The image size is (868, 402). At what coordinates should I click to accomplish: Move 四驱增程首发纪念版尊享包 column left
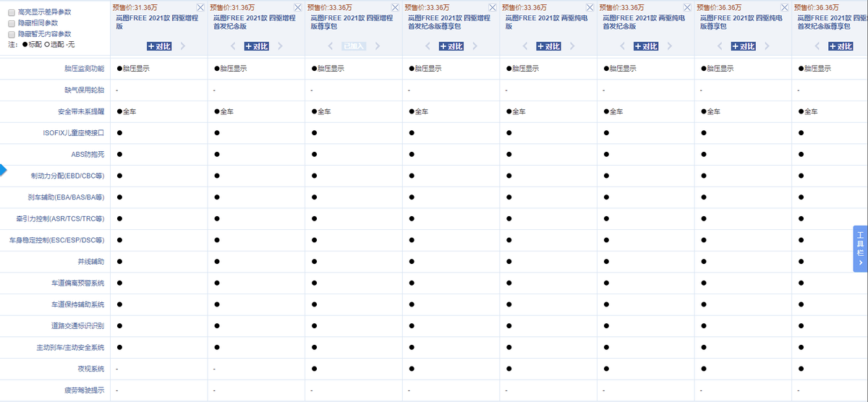click(427, 46)
